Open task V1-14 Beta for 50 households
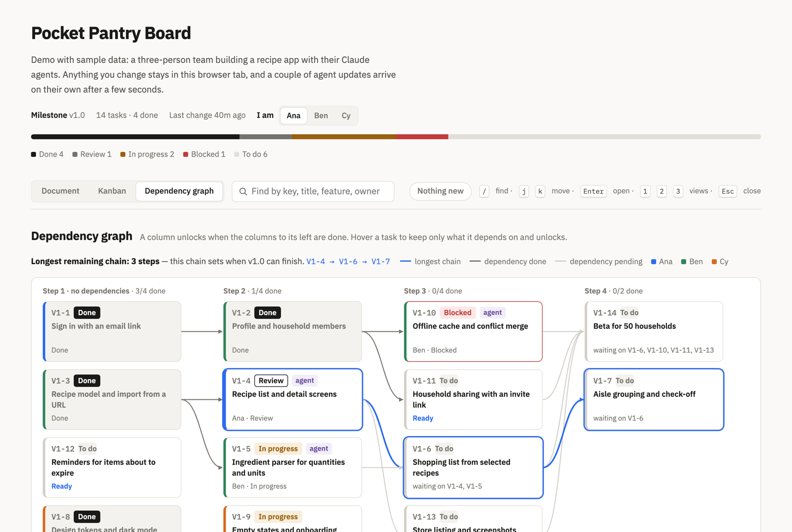Screen dimensions: 792x532 [x=654, y=332]
